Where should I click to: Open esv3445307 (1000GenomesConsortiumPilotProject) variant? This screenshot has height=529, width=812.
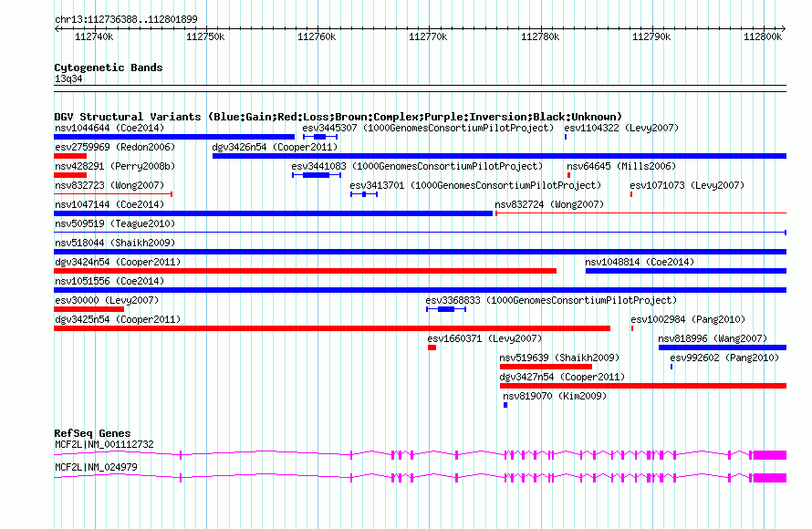(x=428, y=128)
